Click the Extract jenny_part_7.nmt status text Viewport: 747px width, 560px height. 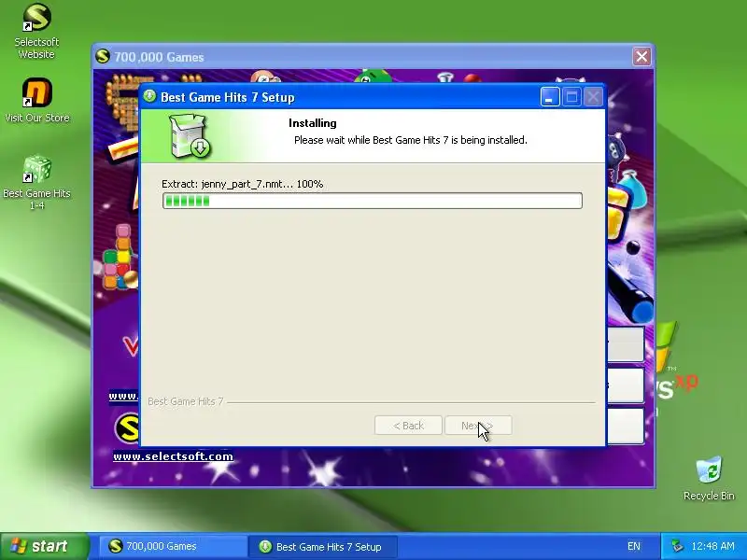242,184
